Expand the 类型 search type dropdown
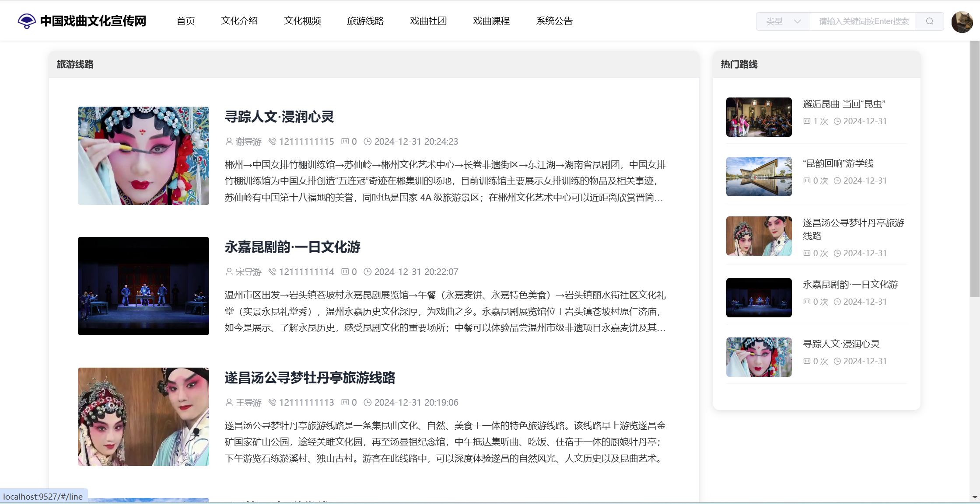The height and width of the screenshot is (504, 980). [x=783, y=21]
